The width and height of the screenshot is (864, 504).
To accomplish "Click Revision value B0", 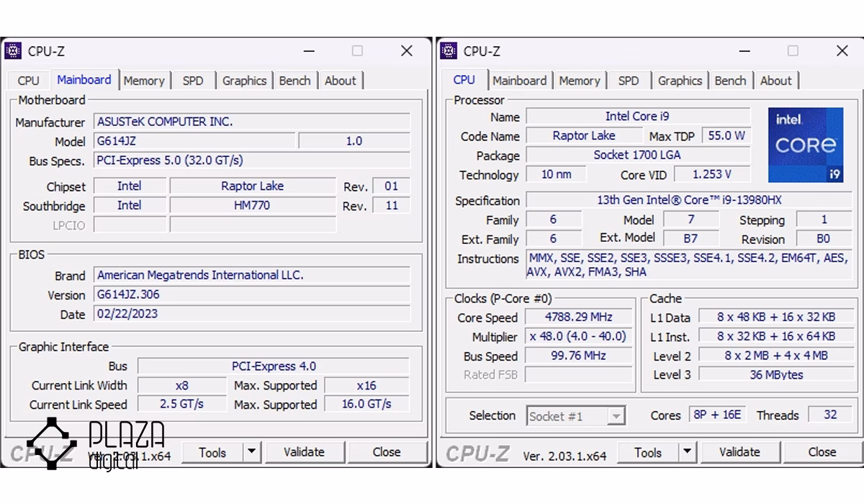I will pyautogui.click(x=824, y=238).
